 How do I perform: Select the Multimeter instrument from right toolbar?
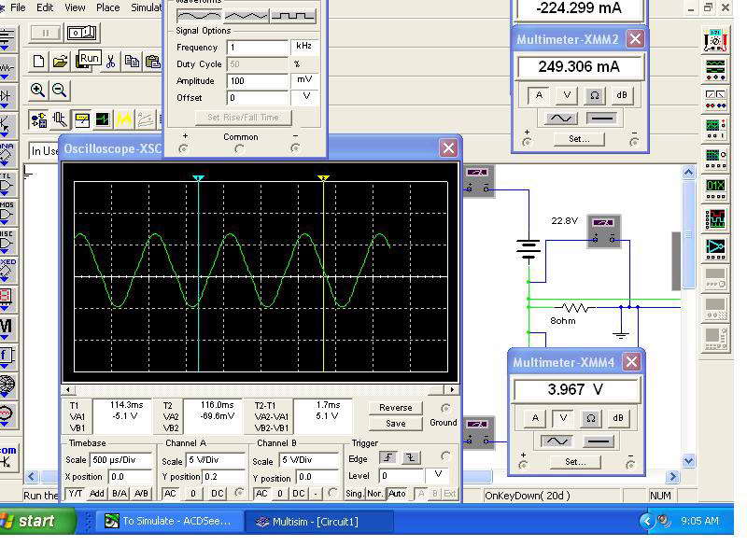click(715, 40)
